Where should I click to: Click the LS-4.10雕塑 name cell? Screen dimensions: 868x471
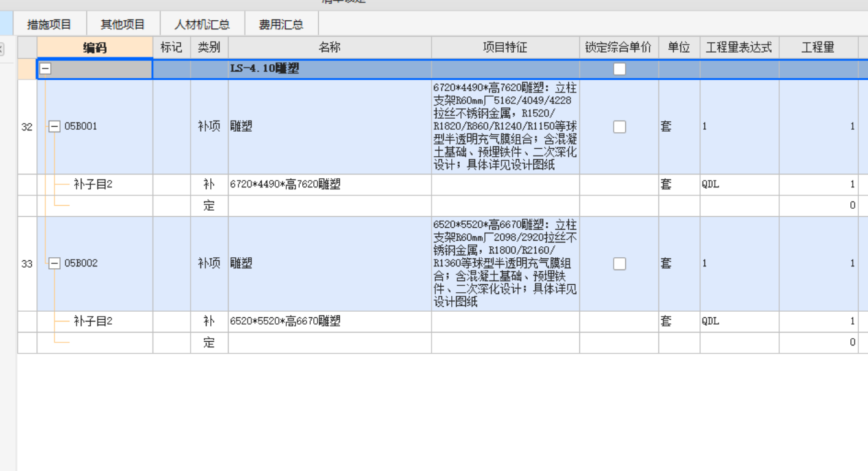pyautogui.click(x=330, y=69)
